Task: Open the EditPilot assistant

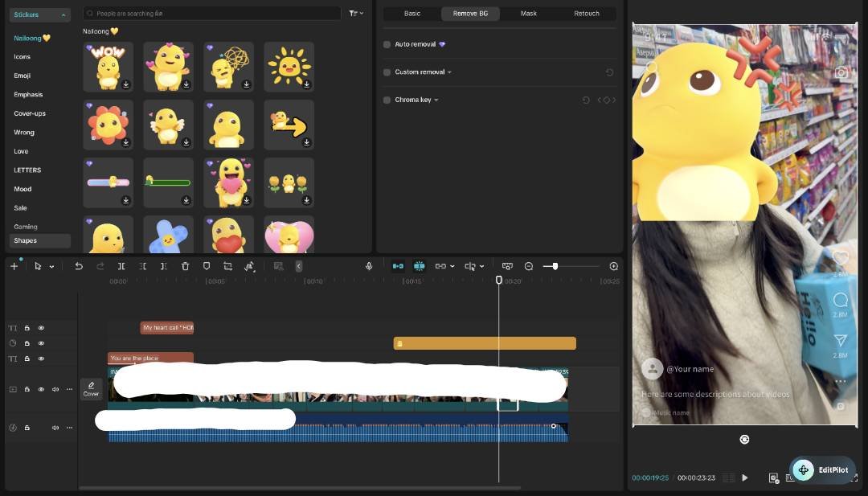Action: click(822, 470)
